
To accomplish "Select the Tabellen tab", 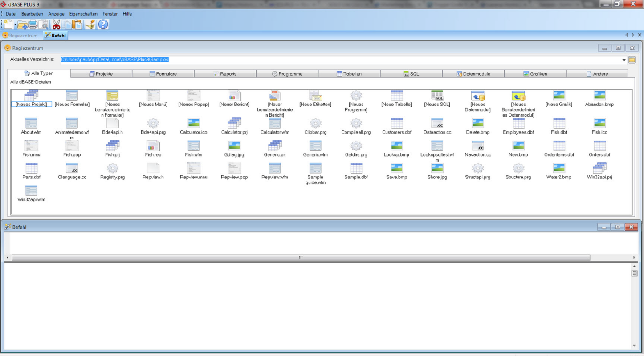I will click(349, 74).
